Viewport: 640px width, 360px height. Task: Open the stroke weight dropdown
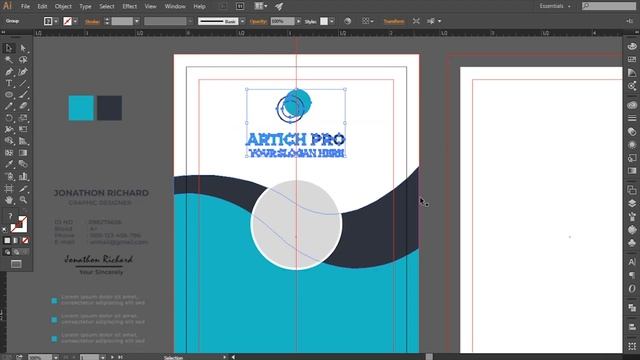point(137,21)
